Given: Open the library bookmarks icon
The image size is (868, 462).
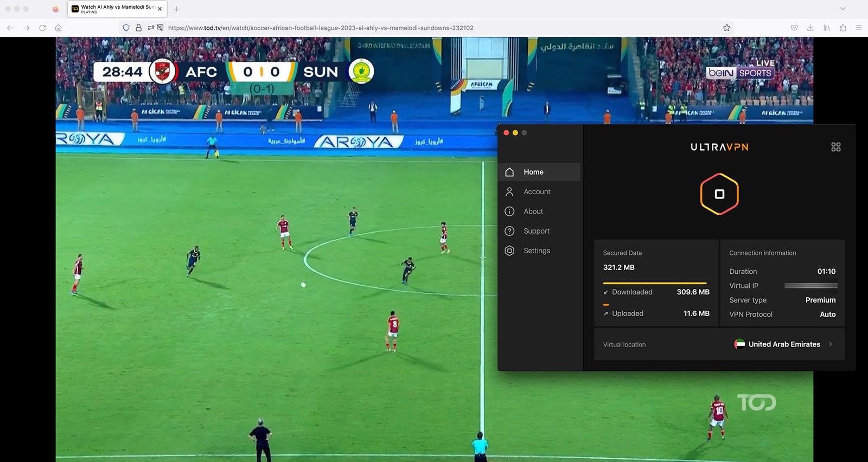Looking at the screenshot, I should pyautogui.click(x=826, y=28).
